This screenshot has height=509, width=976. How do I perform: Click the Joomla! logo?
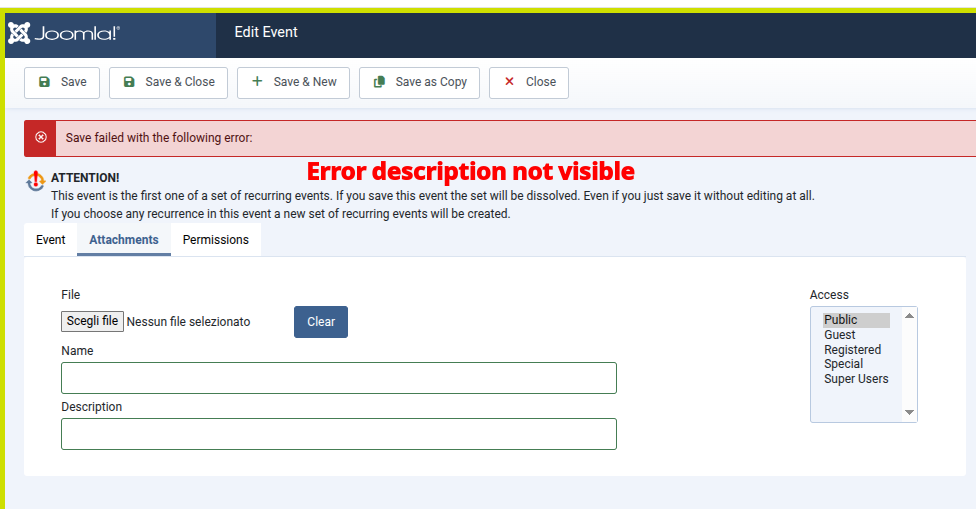click(65, 33)
